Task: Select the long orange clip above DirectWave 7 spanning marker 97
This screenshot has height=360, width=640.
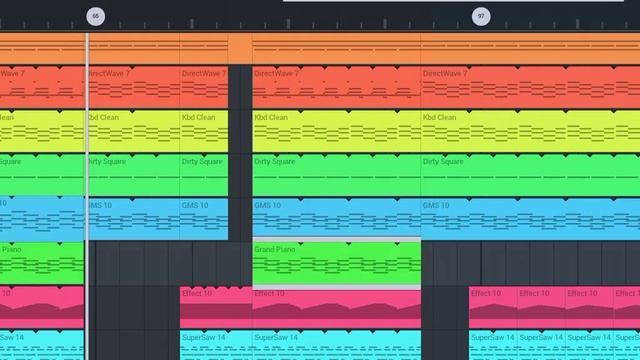Action: (531, 49)
